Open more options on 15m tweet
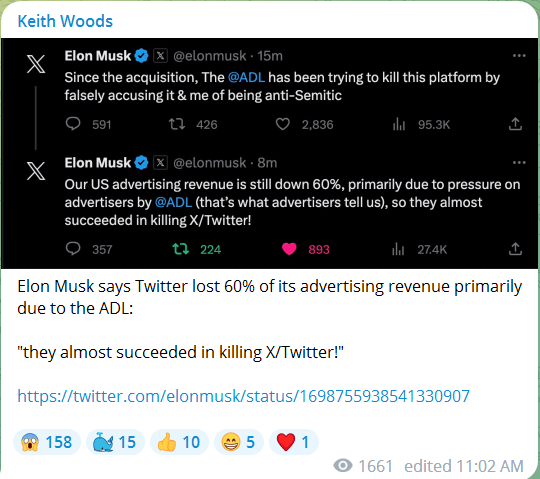The image size is (540, 479). tap(519, 56)
